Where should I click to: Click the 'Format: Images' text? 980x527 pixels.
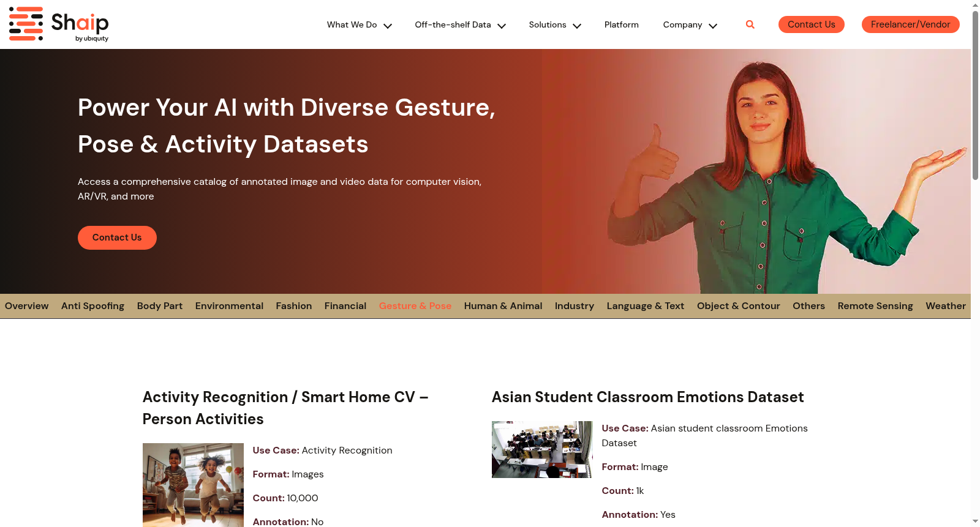point(288,474)
